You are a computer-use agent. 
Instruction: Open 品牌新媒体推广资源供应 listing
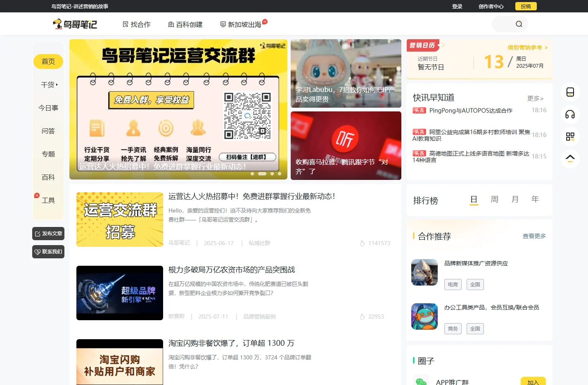coord(476,263)
